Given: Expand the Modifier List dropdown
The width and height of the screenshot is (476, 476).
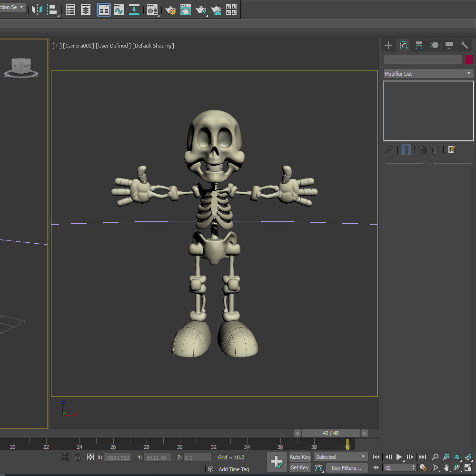Looking at the screenshot, I should point(428,74).
